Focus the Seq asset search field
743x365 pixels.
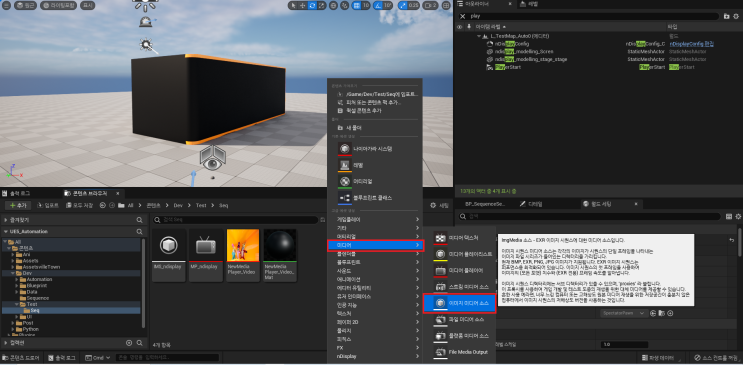pyautogui.click(x=236, y=220)
